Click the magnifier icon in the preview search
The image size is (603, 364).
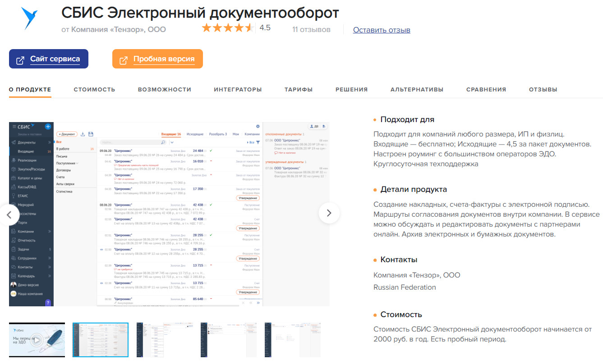pyautogui.click(x=163, y=142)
